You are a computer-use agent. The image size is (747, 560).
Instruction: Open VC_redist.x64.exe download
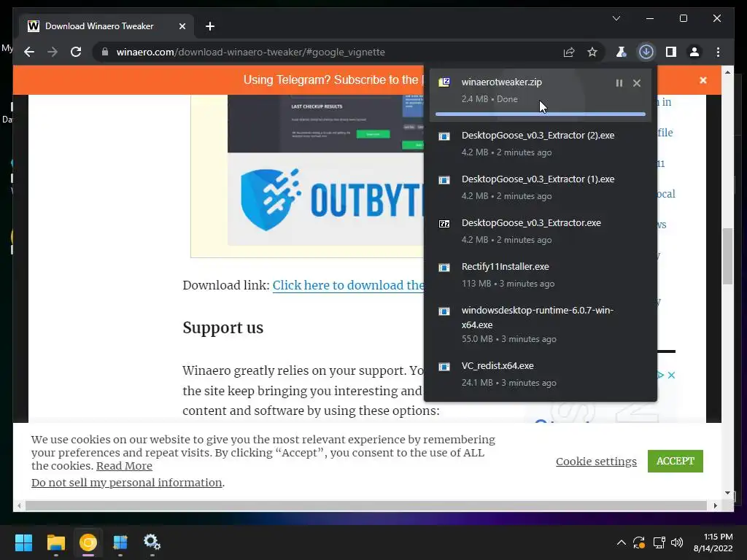coord(541,374)
